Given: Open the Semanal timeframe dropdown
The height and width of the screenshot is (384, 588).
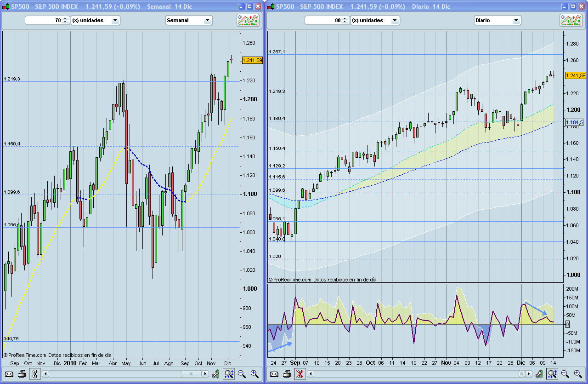Looking at the screenshot, I should click(189, 20).
